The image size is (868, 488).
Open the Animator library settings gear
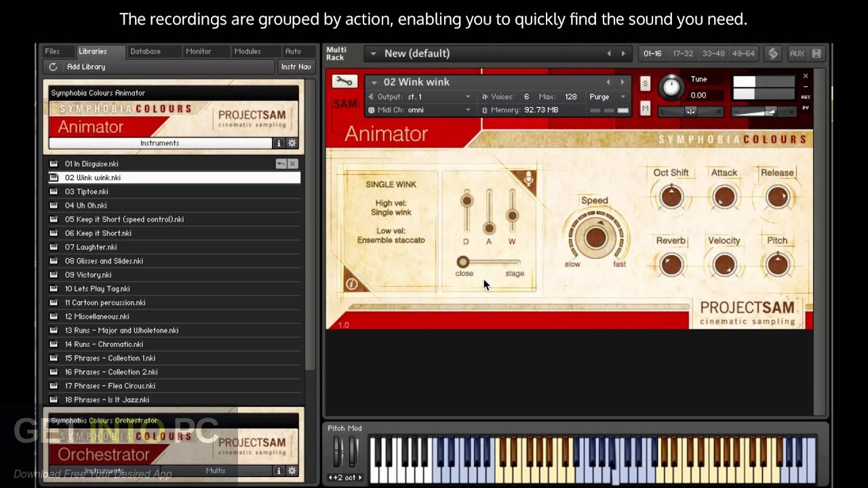pyautogui.click(x=292, y=143)
